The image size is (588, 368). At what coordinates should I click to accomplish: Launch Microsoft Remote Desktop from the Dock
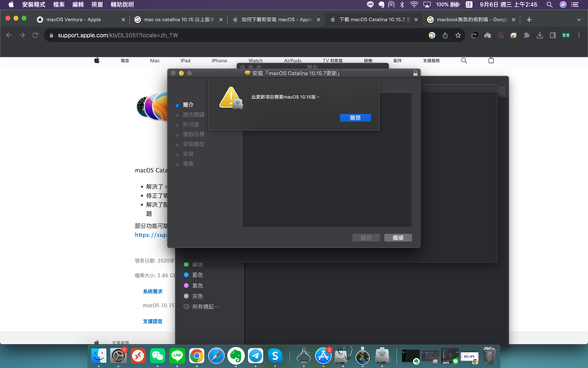138,355
